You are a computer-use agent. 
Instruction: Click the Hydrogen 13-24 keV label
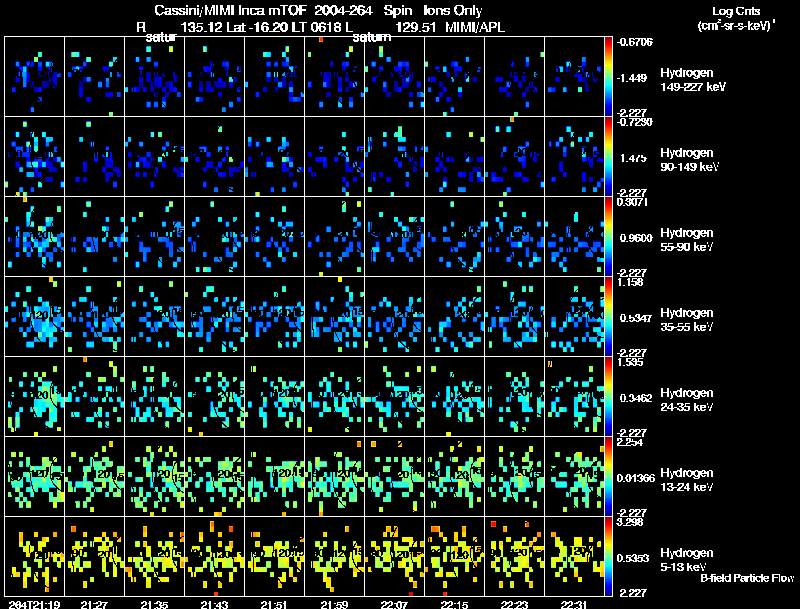(687, 480)
